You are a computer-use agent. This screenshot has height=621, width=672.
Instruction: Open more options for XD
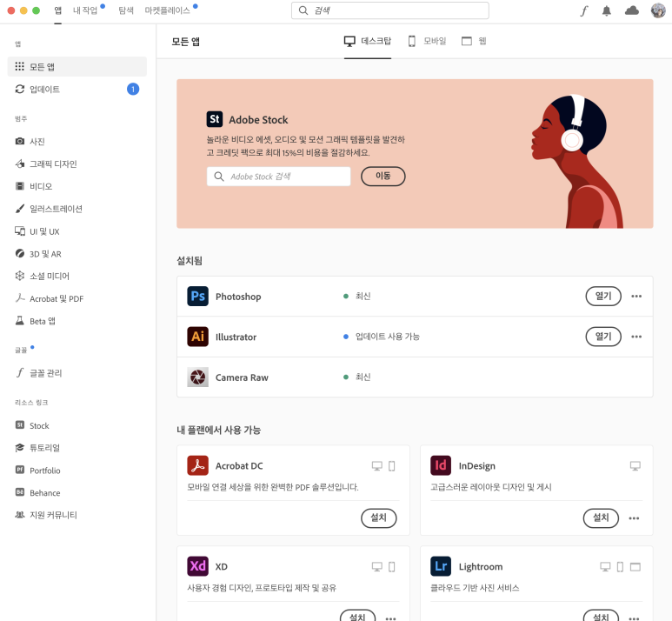390,618
